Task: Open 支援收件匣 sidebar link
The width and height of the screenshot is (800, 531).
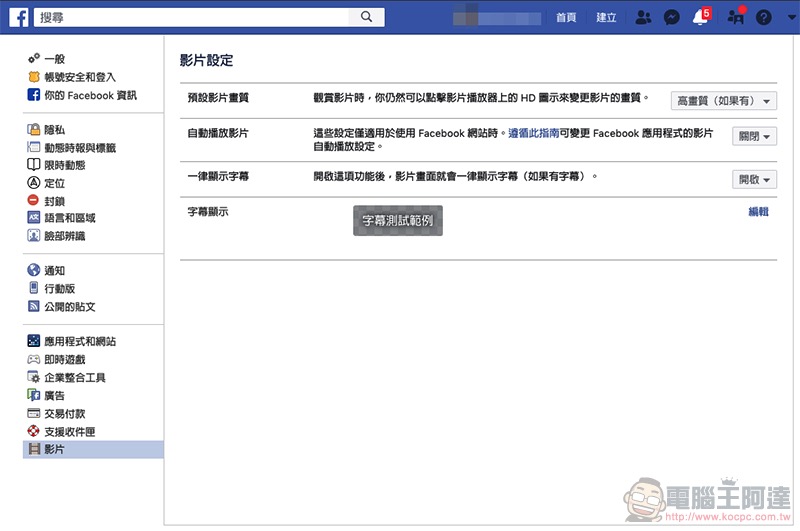Action: (x=70, y=432)
